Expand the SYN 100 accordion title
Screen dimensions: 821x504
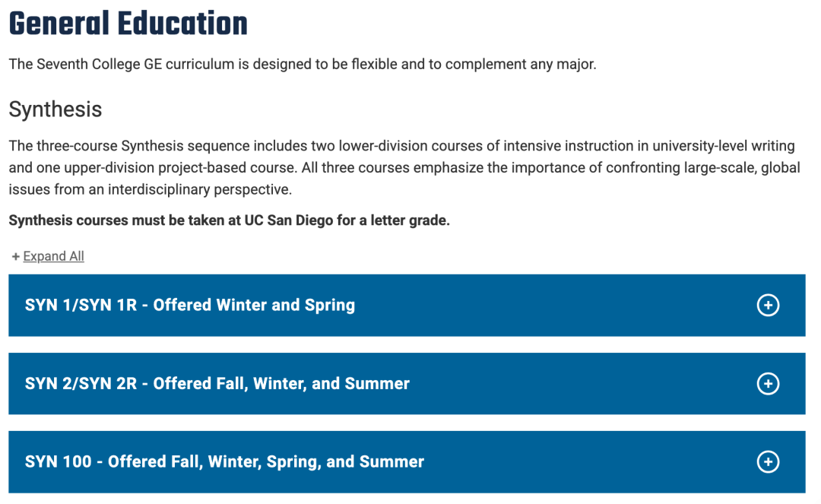coord(59,462)
